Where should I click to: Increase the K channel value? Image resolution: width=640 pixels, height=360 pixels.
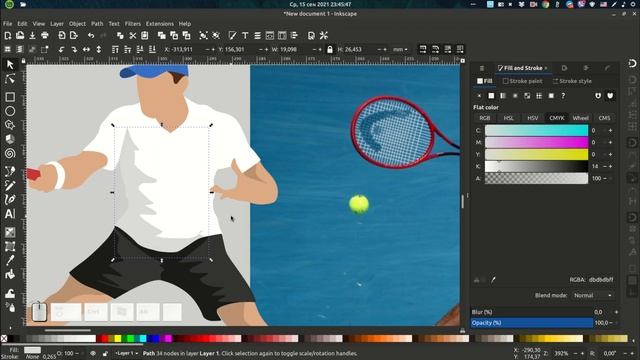coord(611,167)
